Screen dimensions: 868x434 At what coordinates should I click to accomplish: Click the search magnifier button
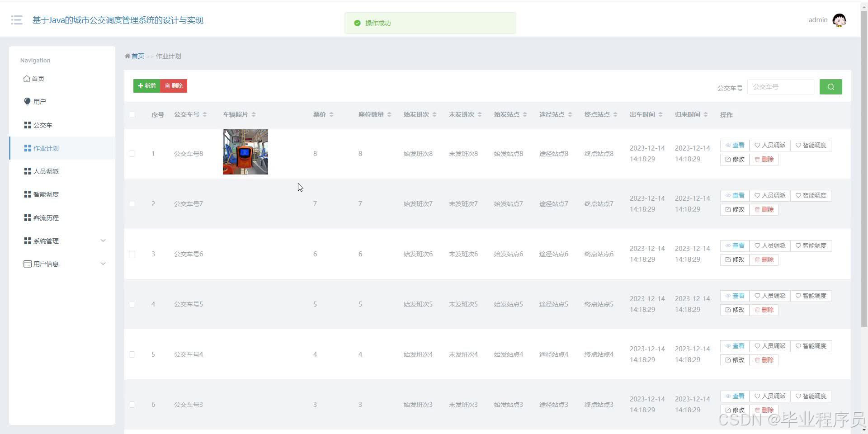click(830, 87)
